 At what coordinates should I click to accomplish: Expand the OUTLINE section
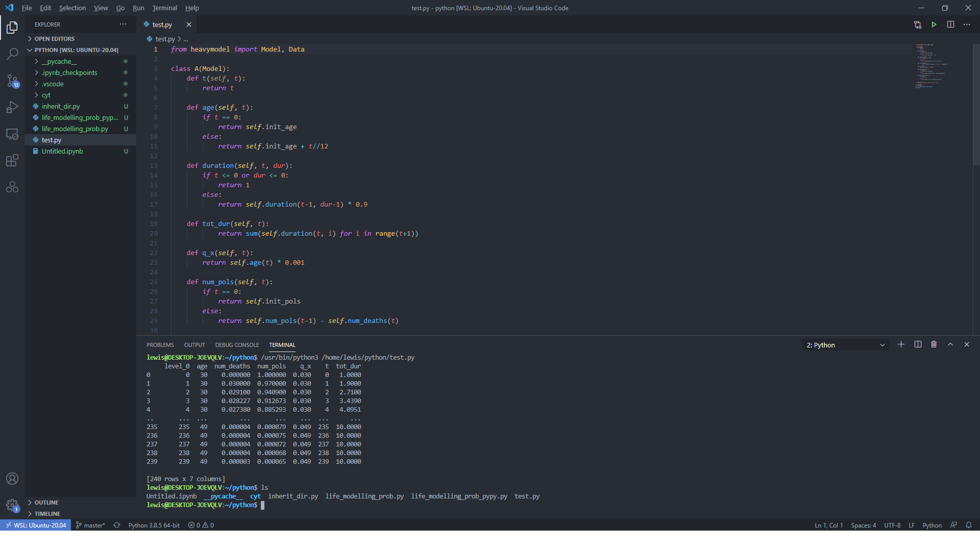click(x=46, y=503)
